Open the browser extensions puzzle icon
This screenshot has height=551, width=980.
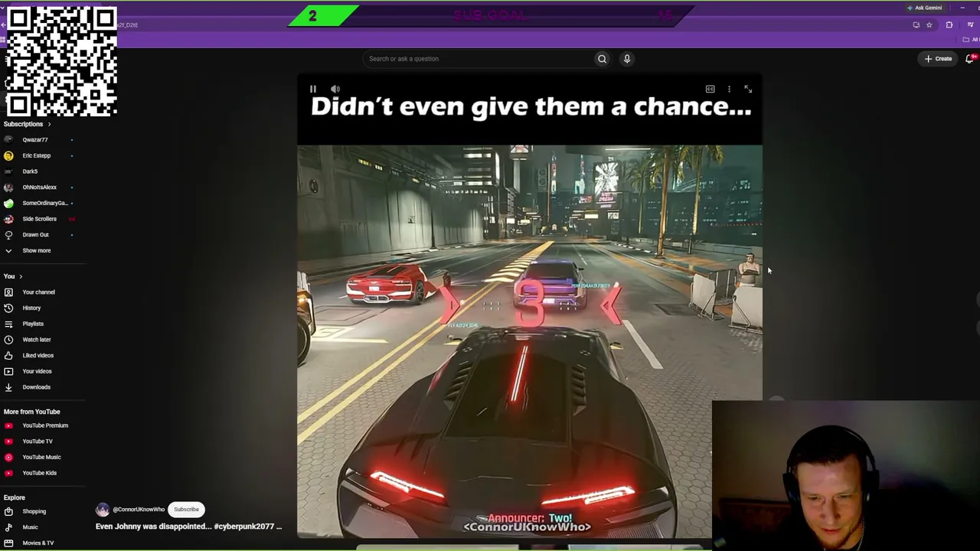pos(949,25)
